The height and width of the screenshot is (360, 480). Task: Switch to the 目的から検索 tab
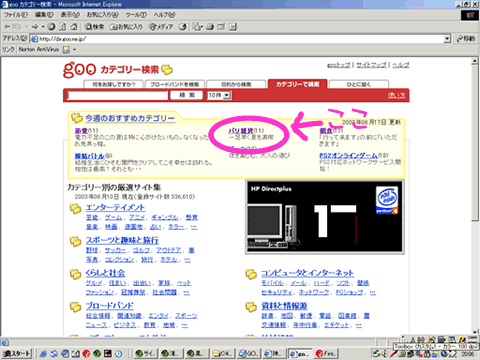tap(236, 84)
